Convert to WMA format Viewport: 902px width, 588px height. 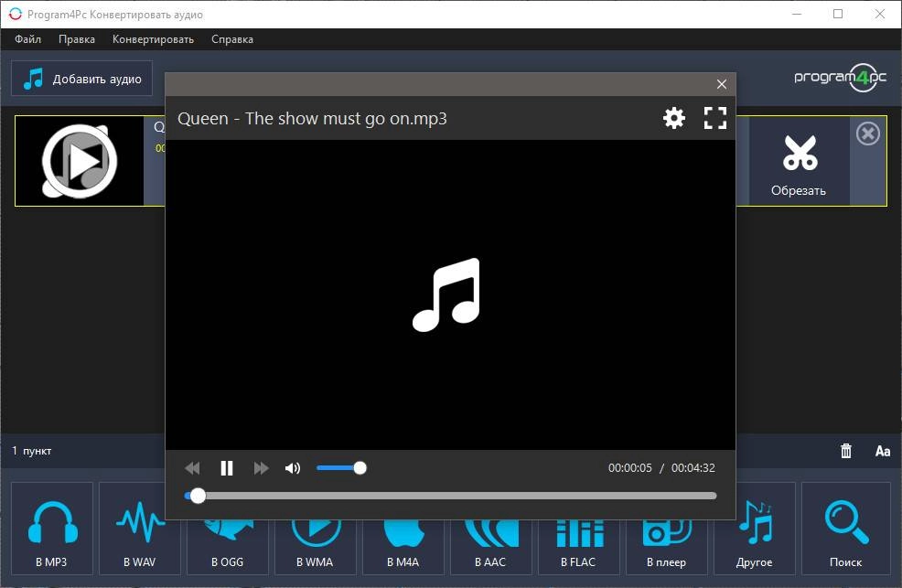click(316, 547)
